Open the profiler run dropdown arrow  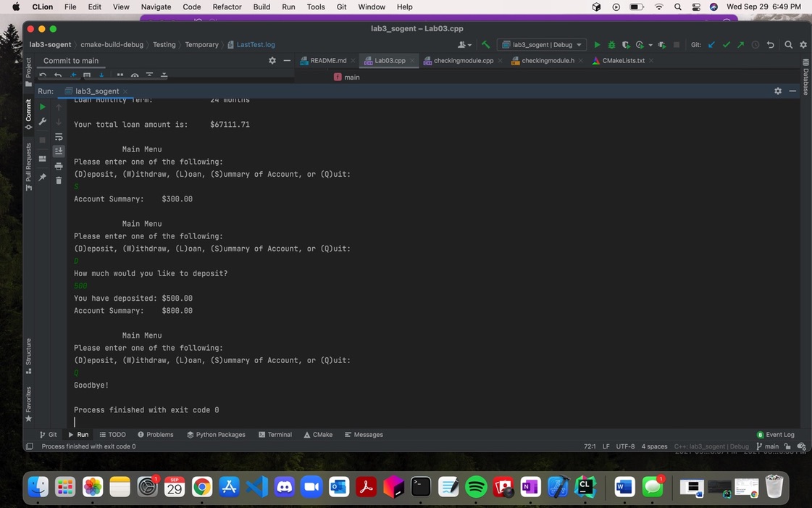tap(650, 44)
